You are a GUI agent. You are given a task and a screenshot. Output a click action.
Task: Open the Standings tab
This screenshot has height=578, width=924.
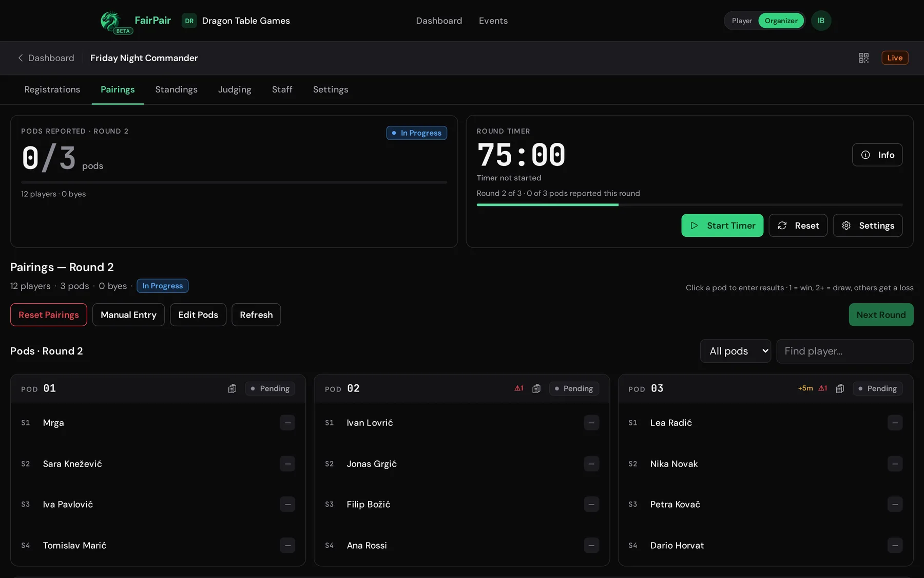(x=176, y=89)
